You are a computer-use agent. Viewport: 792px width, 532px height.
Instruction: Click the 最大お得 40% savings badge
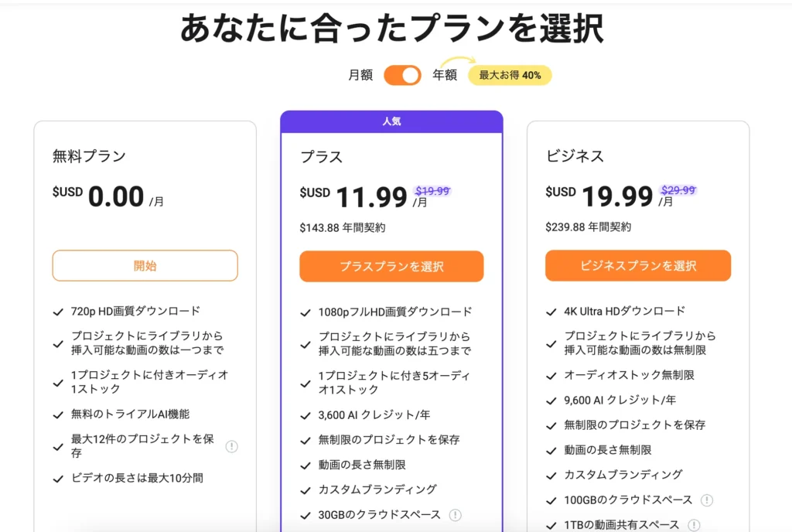(510, 75)
